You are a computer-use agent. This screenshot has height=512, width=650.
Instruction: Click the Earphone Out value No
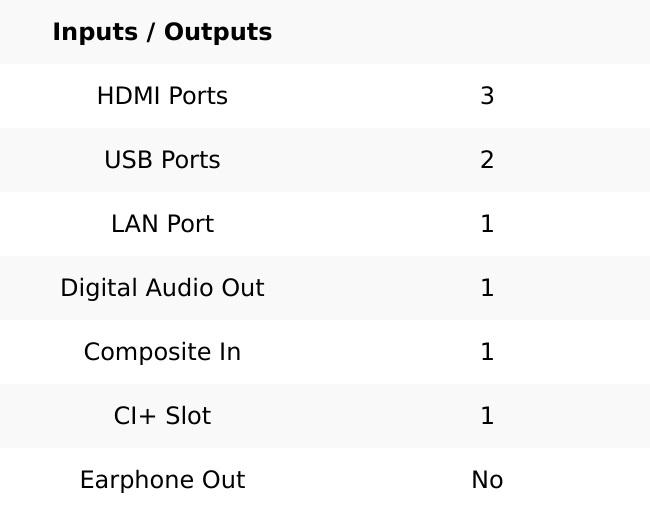(487, 480)
